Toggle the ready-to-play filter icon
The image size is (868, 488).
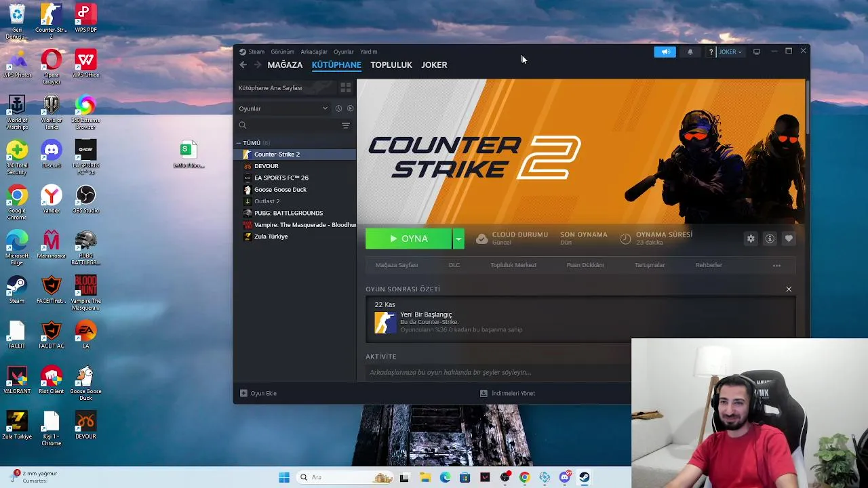click(x=351, y=108)
